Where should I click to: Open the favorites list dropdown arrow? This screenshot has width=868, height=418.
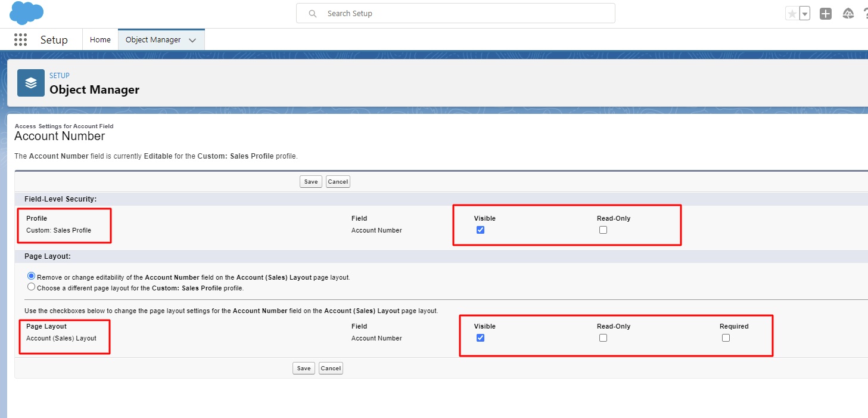pos(805,14)
